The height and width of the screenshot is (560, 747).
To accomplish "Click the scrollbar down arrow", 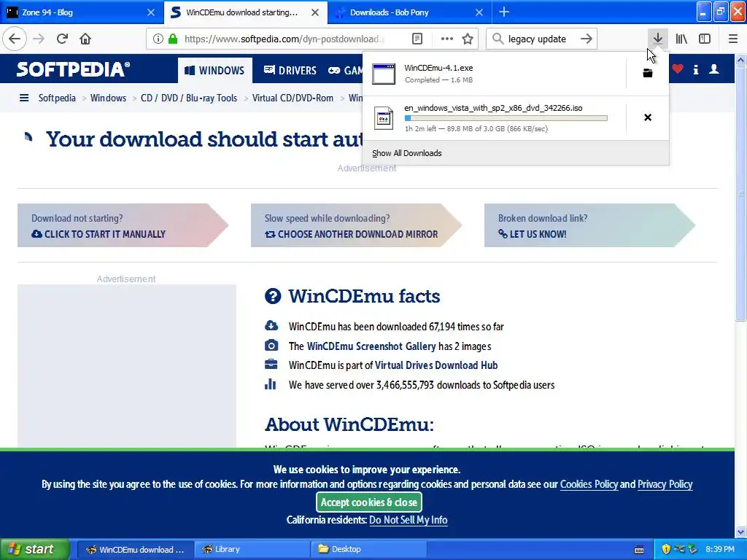I will pyautogui.click(x=741, y=532).
